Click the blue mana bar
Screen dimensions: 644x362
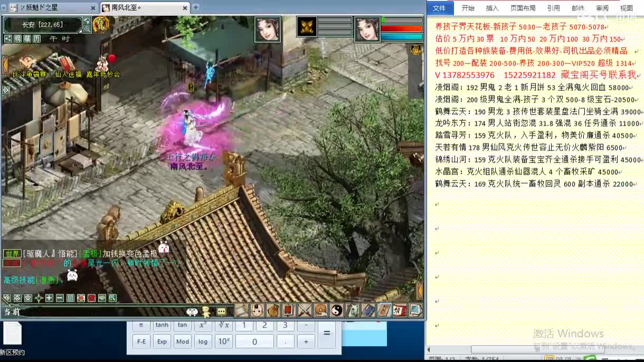pos(402,37)
